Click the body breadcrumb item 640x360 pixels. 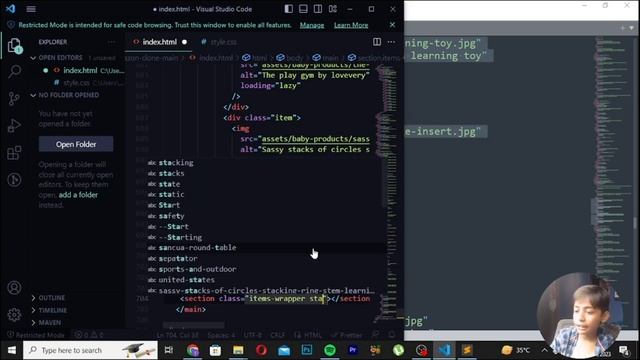click(290, 58)
